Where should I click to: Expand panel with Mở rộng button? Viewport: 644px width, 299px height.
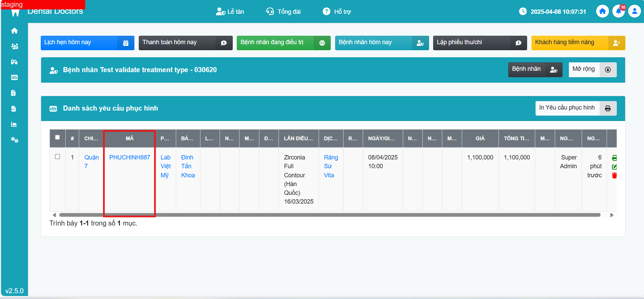coord(592,69)
